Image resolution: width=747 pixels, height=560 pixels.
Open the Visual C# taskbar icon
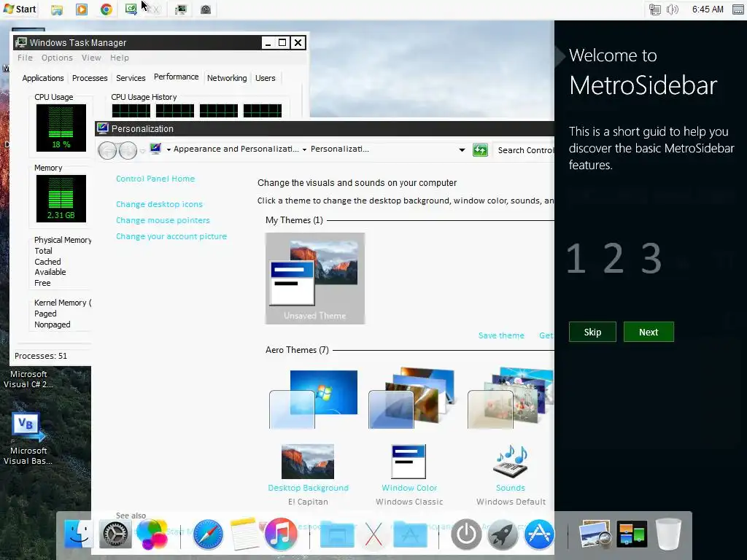131,9
